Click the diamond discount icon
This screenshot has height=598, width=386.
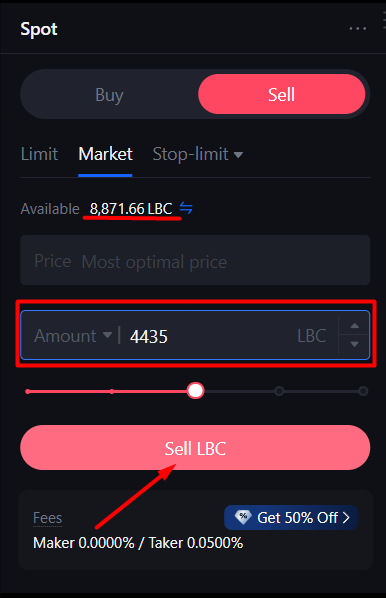[243, 517]
